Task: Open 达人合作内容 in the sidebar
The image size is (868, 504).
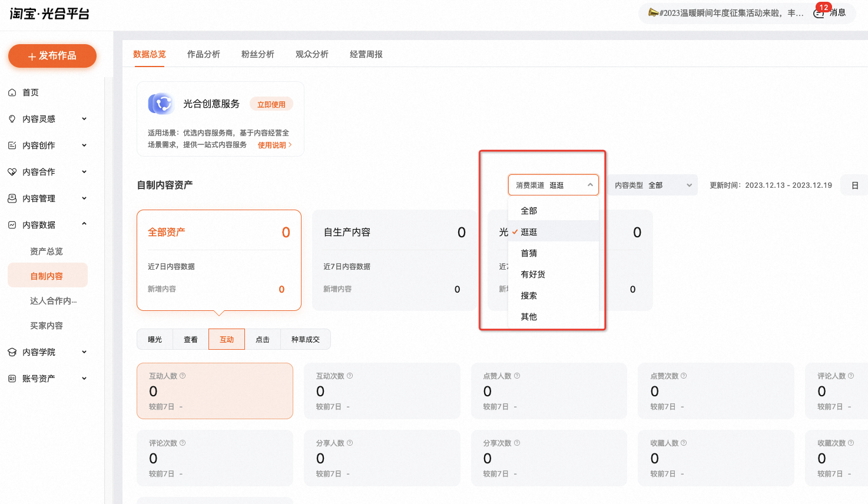Action: (53, 301)
